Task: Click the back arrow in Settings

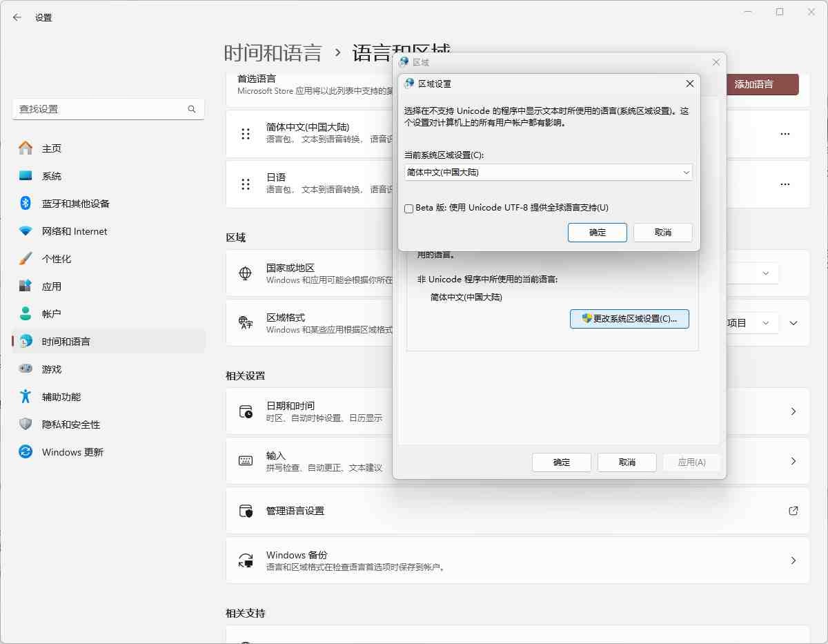Action: click(17, 17)
